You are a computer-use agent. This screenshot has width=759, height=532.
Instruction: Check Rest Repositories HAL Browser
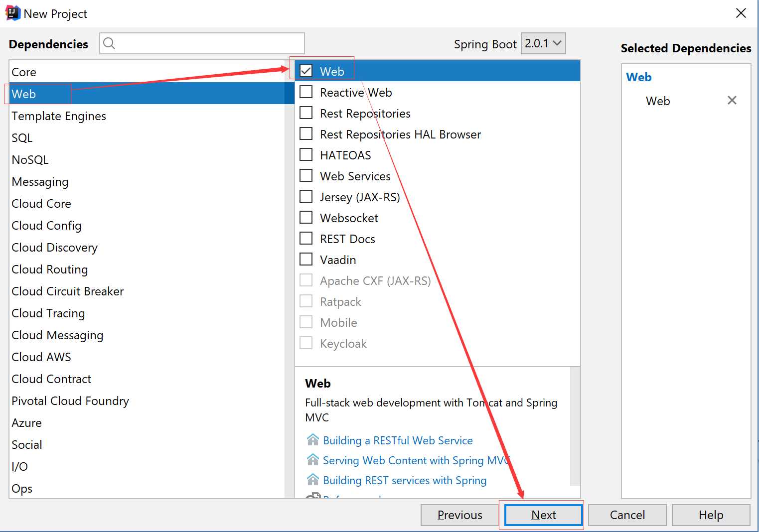click(x=306, y=134)
